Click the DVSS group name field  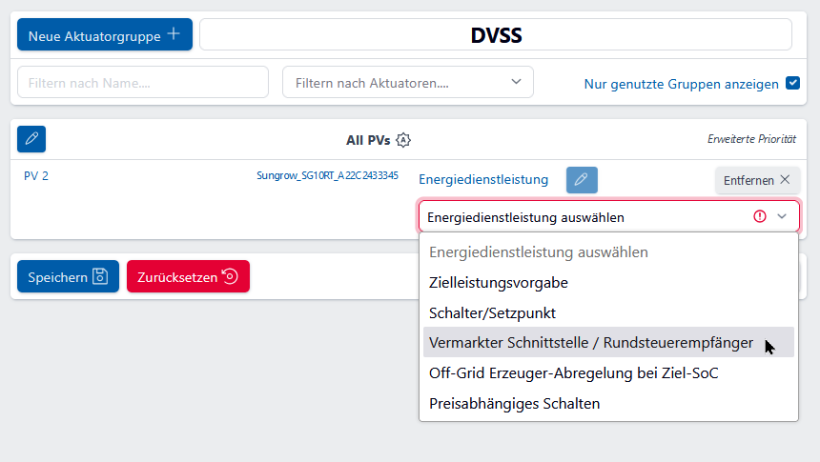pyautogui.click(x=496, y=35)
